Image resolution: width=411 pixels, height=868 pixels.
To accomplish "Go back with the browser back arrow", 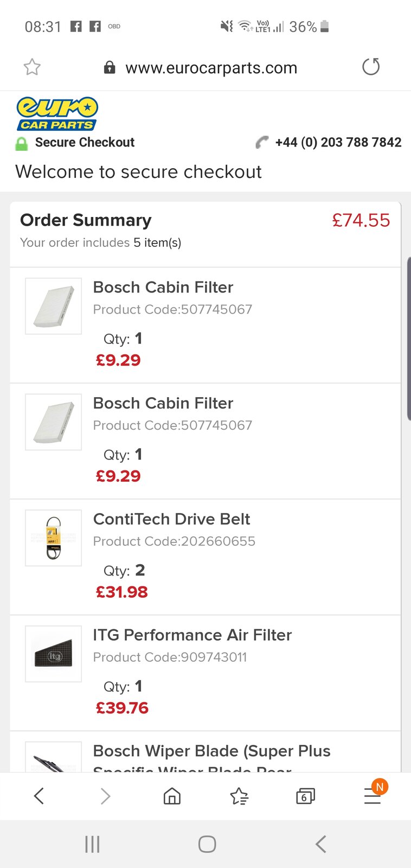I will coord(38,796).
